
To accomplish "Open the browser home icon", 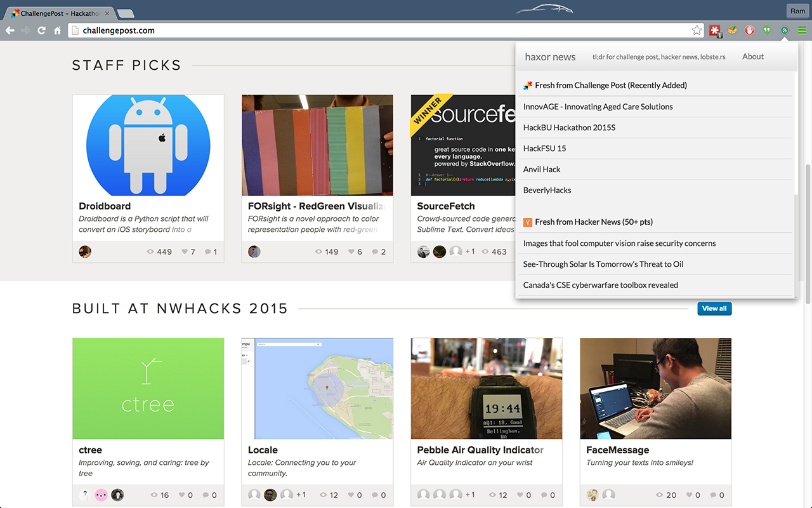I will (x=57, y=30).
